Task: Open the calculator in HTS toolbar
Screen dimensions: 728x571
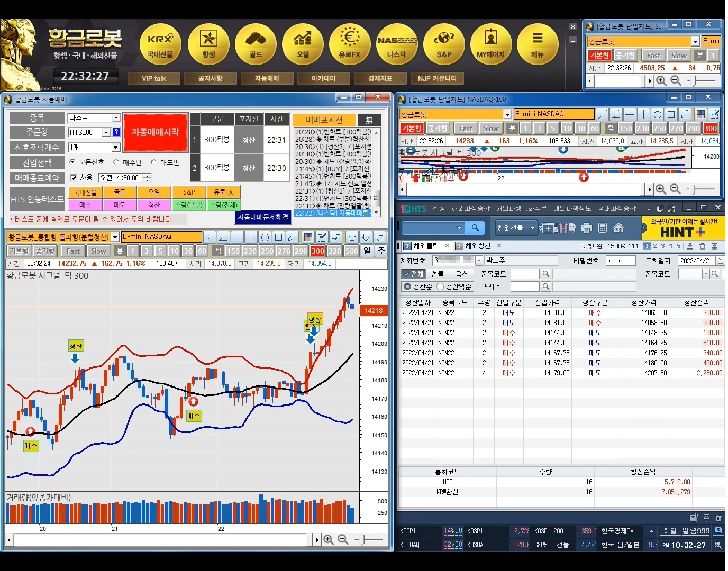Action: (602, 228)
